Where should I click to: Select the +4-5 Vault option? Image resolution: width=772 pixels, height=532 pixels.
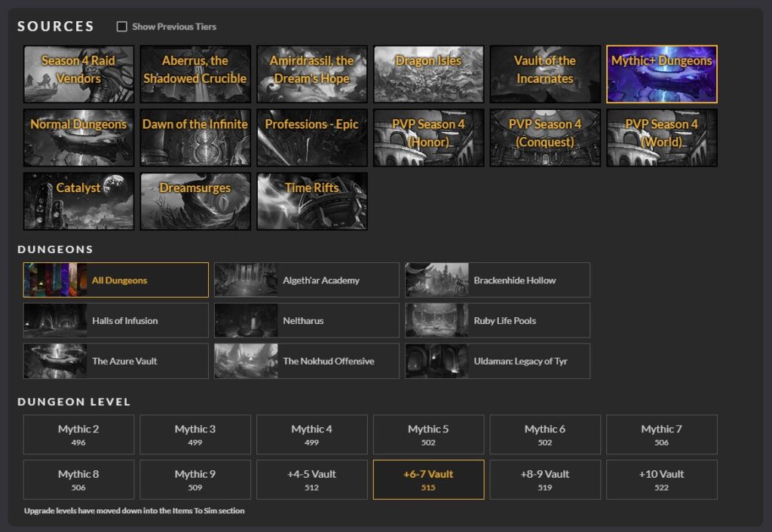coord(312,480)
